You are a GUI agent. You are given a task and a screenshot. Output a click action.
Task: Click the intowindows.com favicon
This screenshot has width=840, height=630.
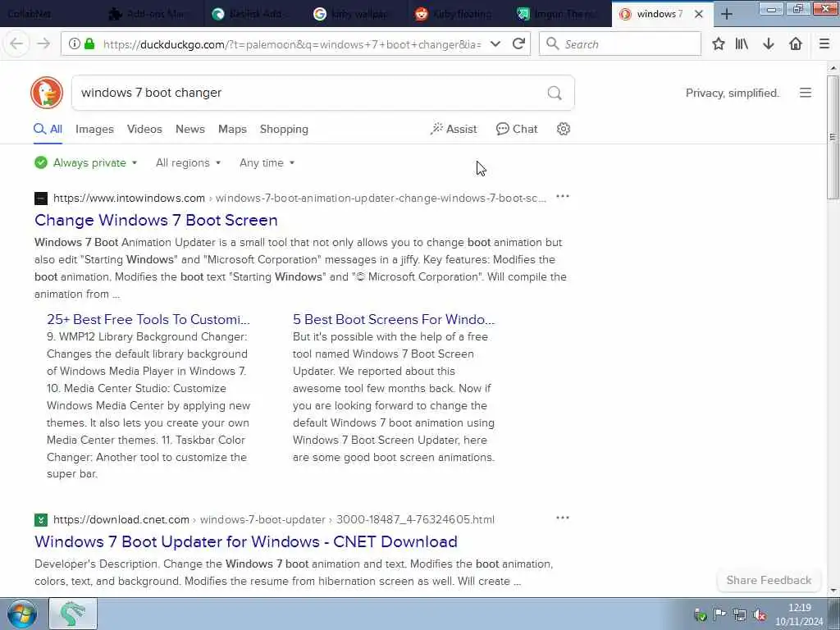41,199
